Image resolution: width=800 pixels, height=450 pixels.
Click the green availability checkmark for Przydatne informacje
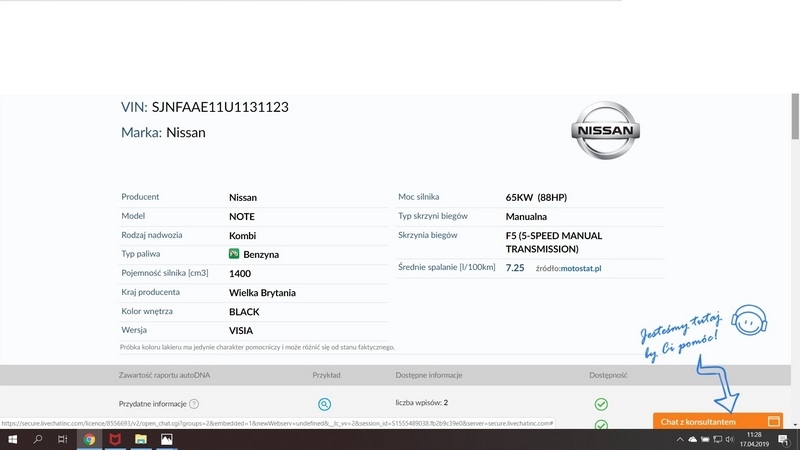point(601,404)
